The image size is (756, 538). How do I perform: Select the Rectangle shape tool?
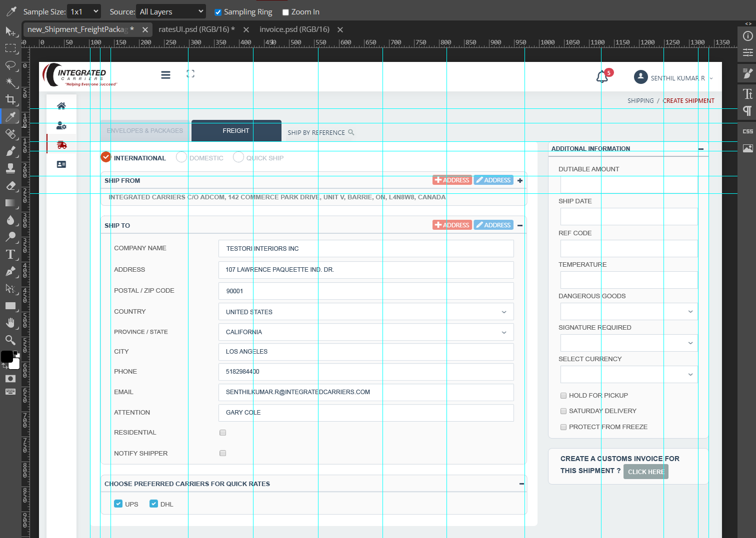[x=10, y=306]
